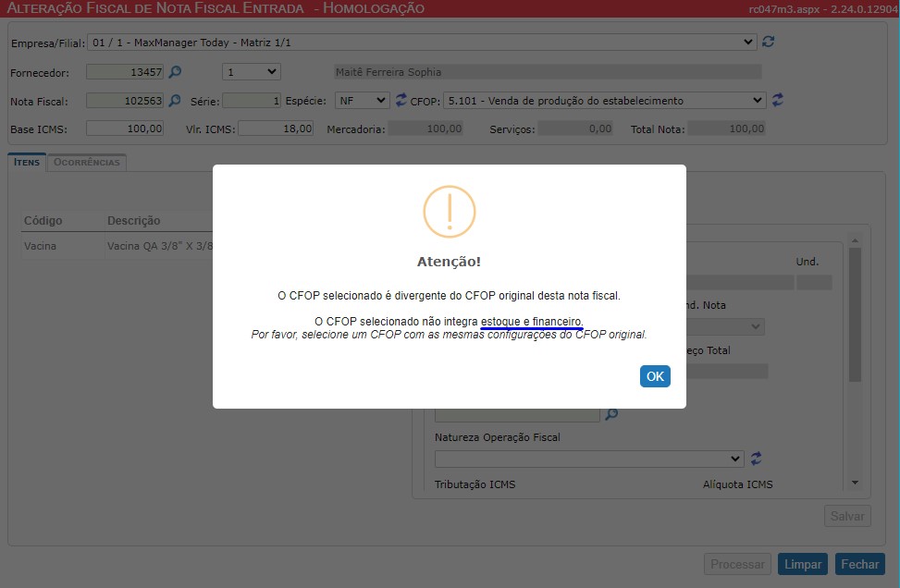Click the item detail panel vertical scrollbar

coord(855,315)
